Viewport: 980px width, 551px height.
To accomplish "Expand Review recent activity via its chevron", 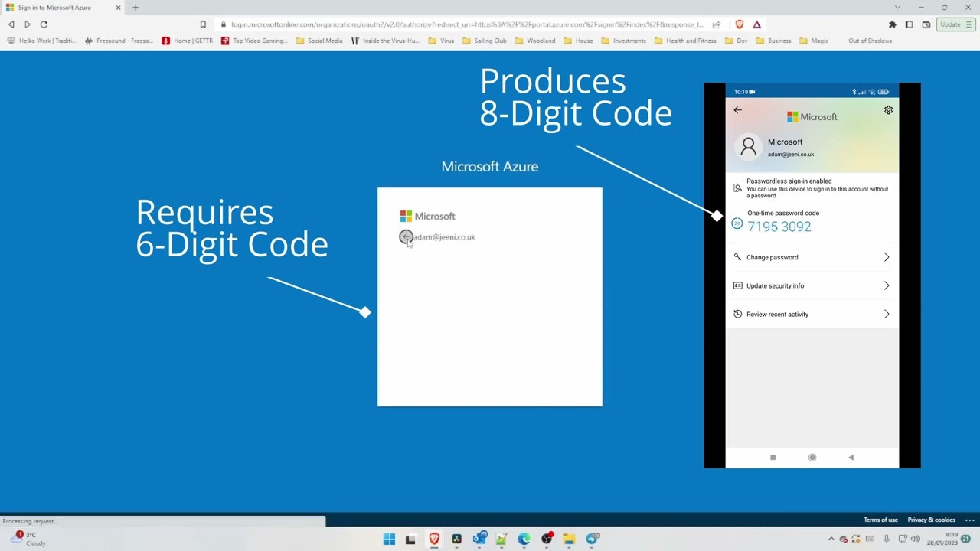I will coord(886,314).
